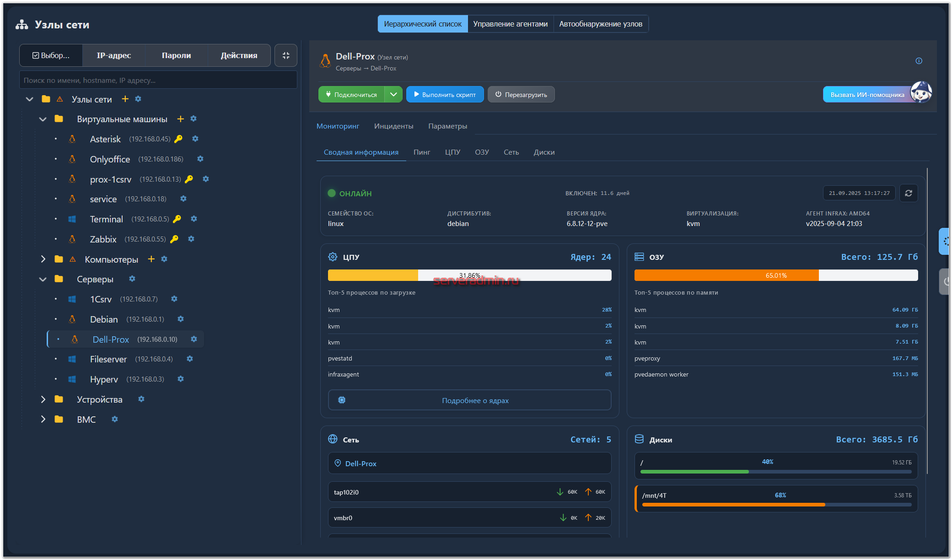Expand the BMC folder
952x560 pixels.
pyautogui.click(x=43, y=419)
